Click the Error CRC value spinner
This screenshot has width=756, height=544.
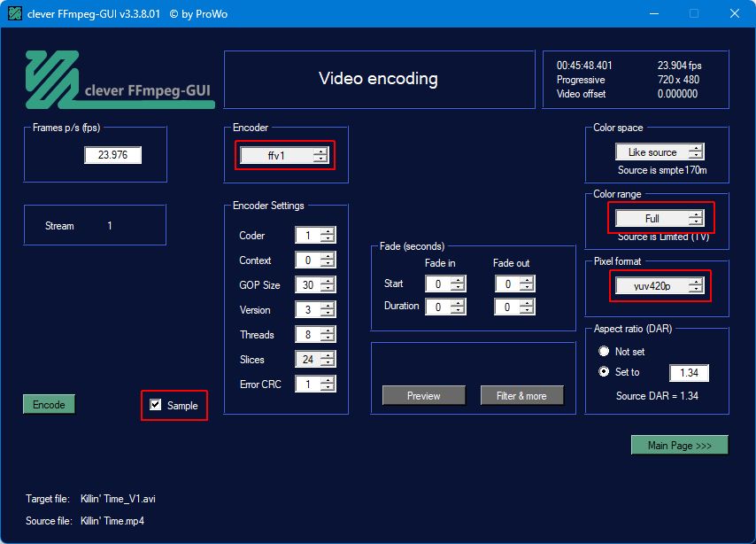pos(315,384)
